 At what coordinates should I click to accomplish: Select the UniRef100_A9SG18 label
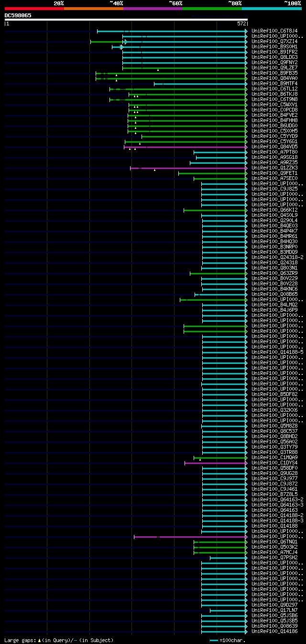tap(274, 157)
